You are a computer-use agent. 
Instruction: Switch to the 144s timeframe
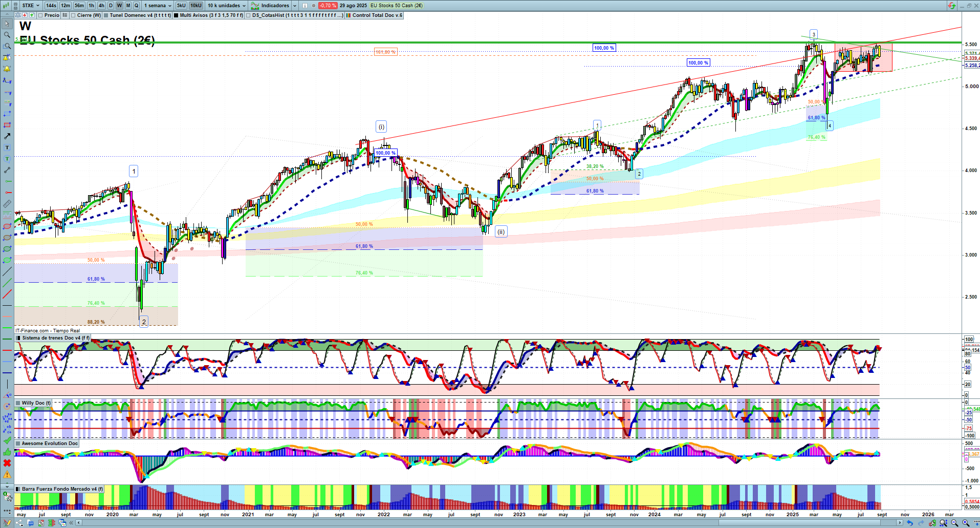(51, 6)
